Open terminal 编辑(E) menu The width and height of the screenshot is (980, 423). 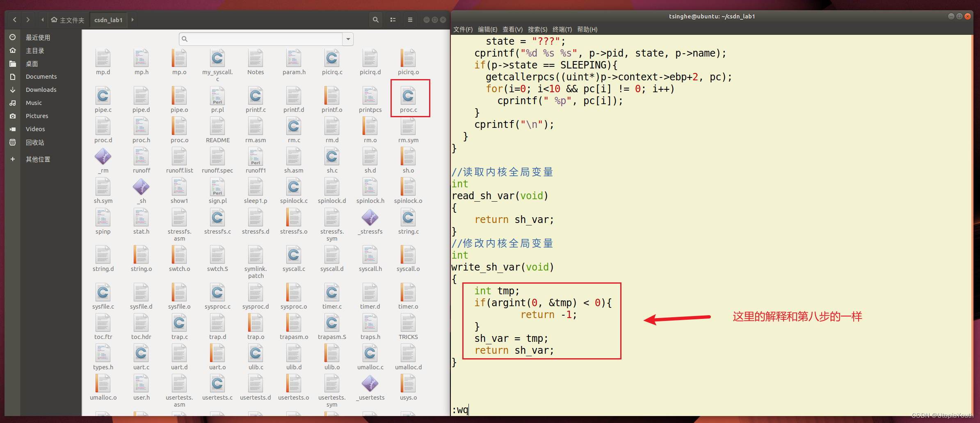(487, 30)
